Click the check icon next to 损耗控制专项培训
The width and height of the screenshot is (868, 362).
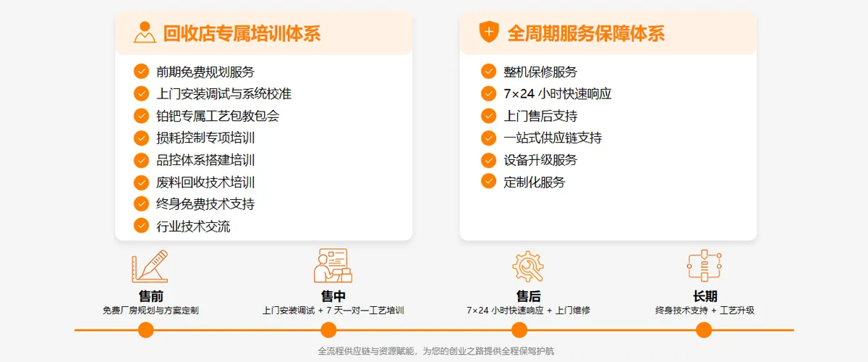point(141,138)
